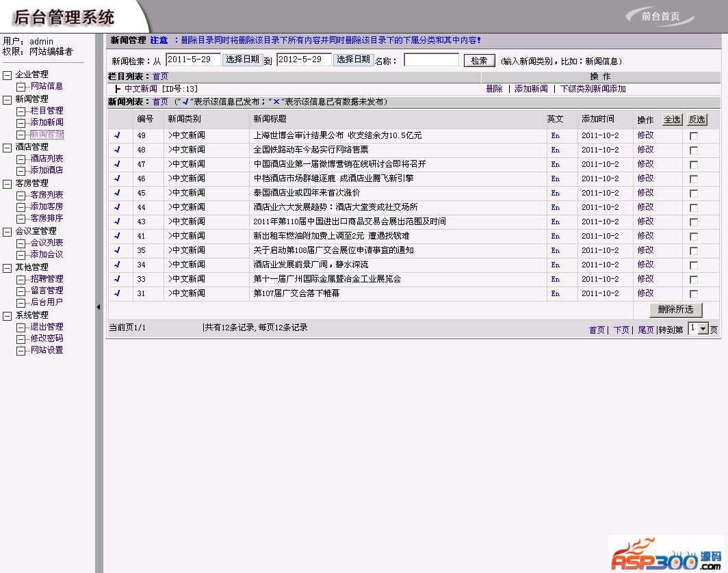The image size is (728, 573).
Task: Click the 全选 select-all button
Action: (x=672, y=120)
